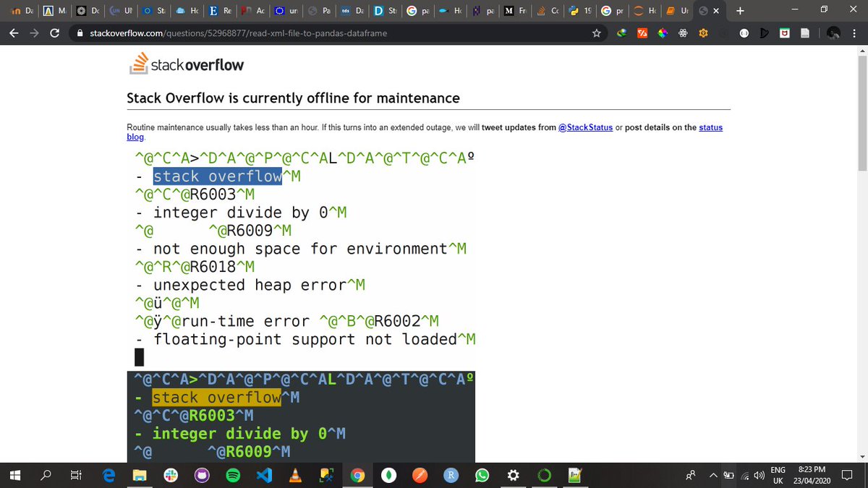868x488 pixels.
Task: Open the WhatsApp icon on the taskbar
Action: pos(481,475)
